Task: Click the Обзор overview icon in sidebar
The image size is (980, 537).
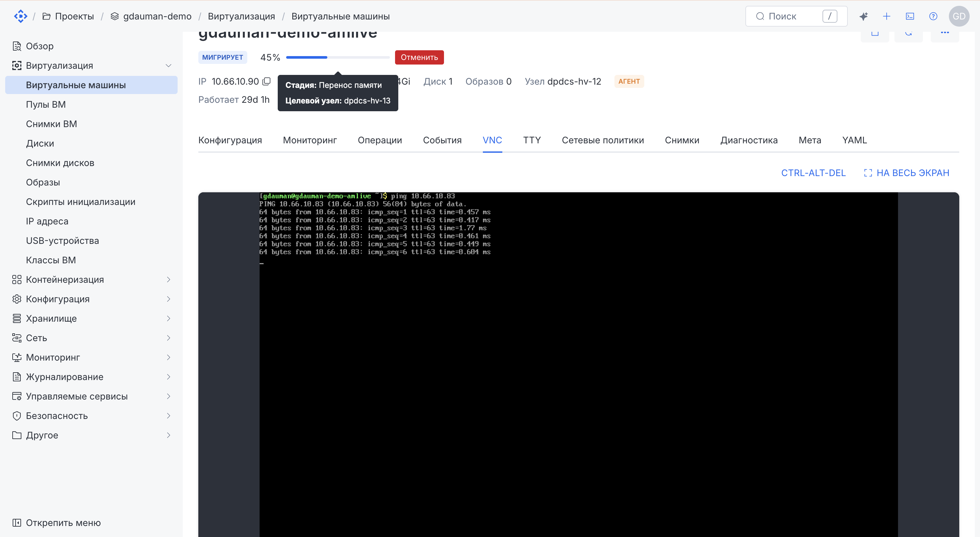Action: pos(17,46)
